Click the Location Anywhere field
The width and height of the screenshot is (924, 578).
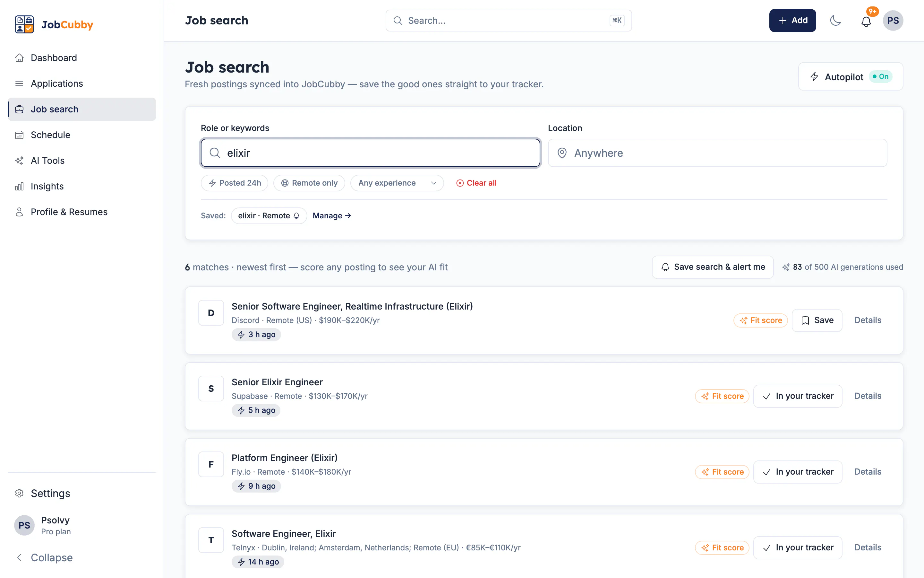(717, 153)
